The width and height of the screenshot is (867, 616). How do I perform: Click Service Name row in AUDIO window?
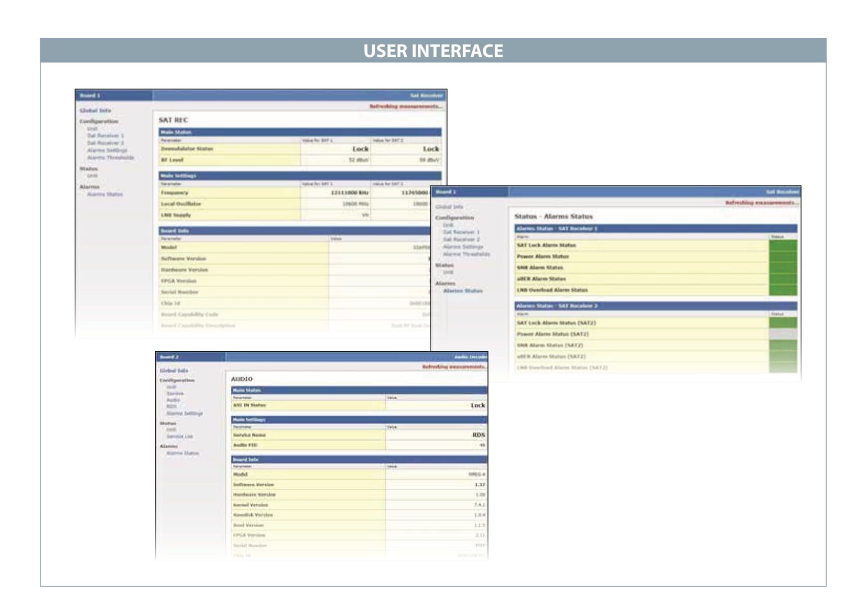[x=359, y=435]
